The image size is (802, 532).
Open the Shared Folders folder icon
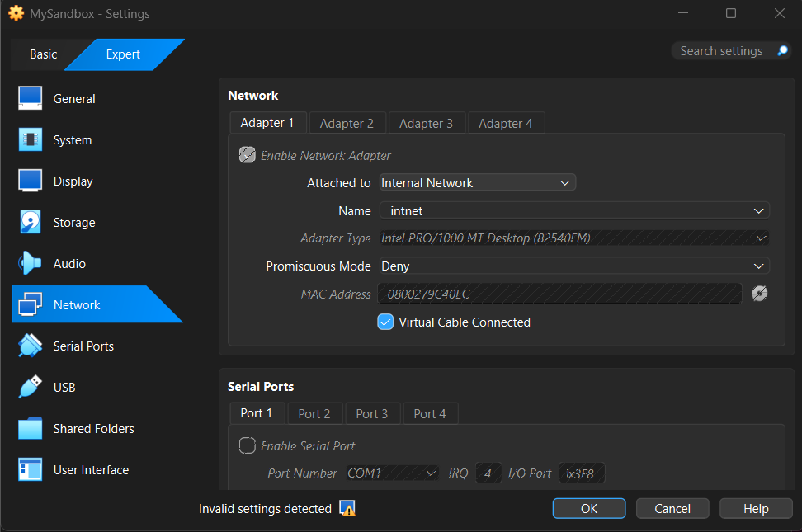[x=31, y=428]
